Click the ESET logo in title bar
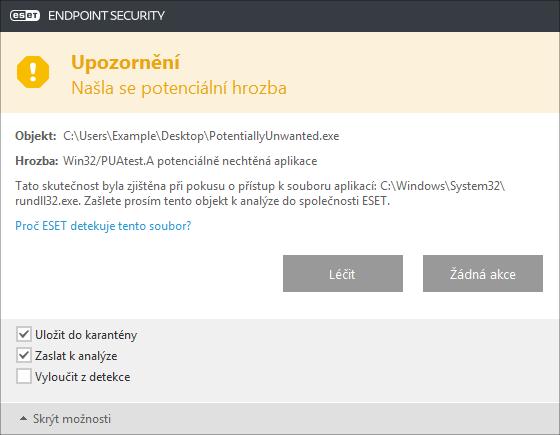Image resolution: width=560 pixels, height=435 pixels. pos(25,16)
